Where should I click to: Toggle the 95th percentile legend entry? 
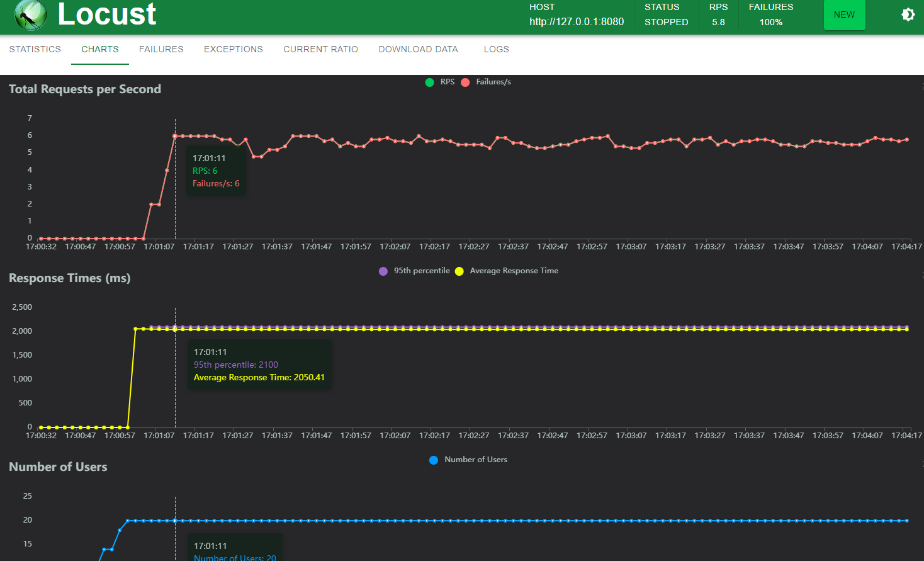click(x=415, y=271)
